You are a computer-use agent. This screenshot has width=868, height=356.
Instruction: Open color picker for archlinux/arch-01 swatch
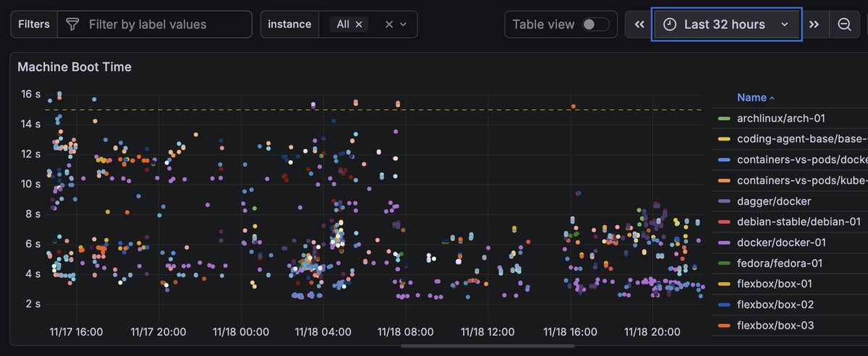tap(723, 118)
